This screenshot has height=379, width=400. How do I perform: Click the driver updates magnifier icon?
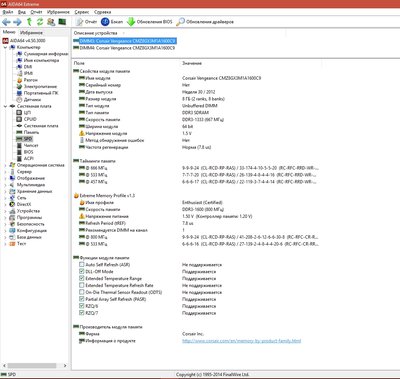tap(180, 22)
